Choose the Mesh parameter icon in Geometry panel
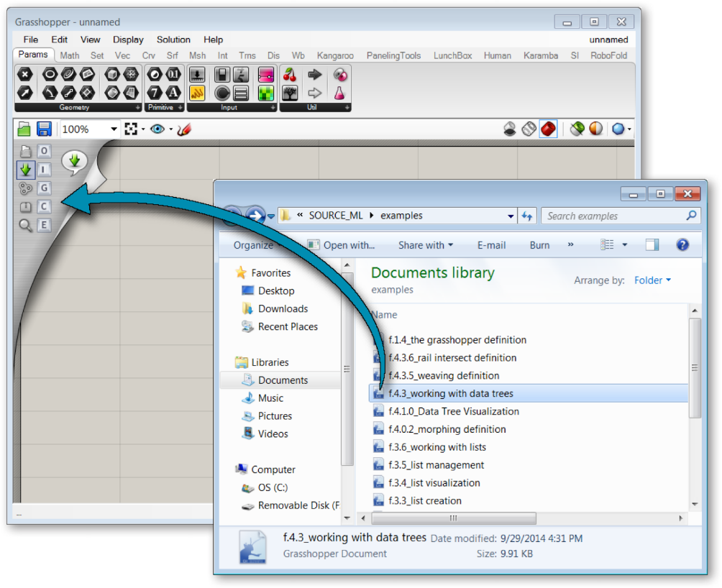The height and width of the screenshot is (588, 722). pos(131,74)
